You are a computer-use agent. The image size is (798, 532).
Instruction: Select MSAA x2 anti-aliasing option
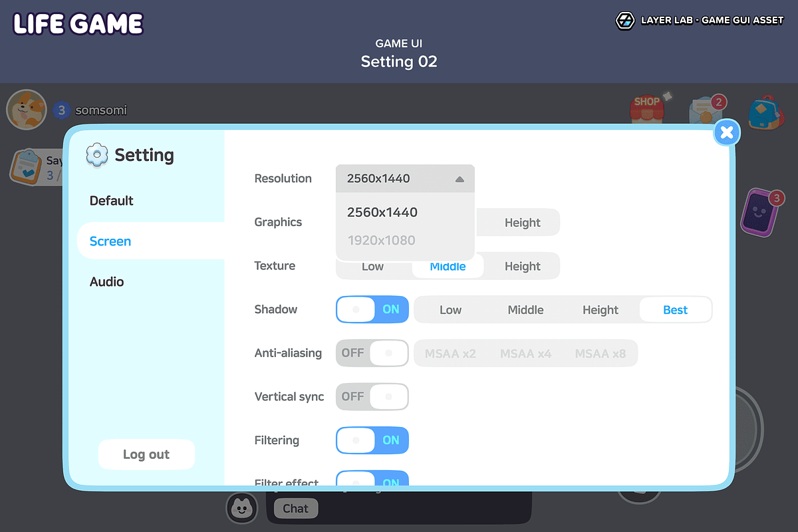[450, 354]
